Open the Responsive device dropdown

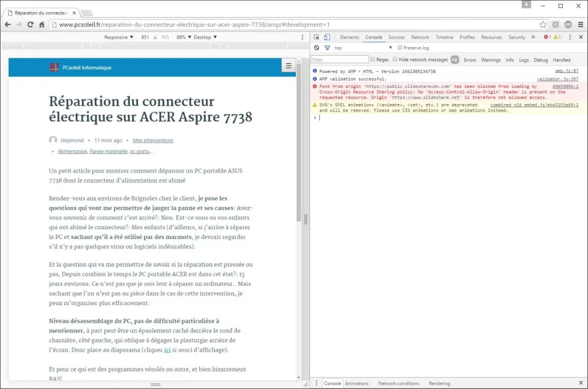(x=118, y=37)
